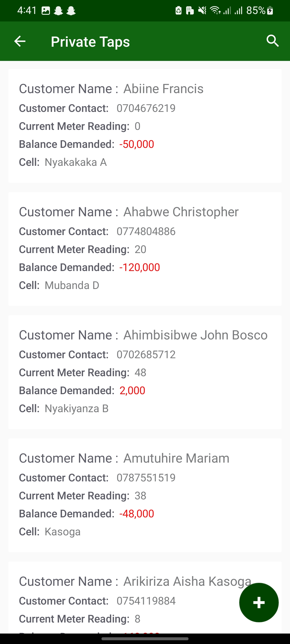Image resolution: width=290 pixels, height=644 pixels.
Task: Tap the green add plus button
Action: tap(259, 603)
